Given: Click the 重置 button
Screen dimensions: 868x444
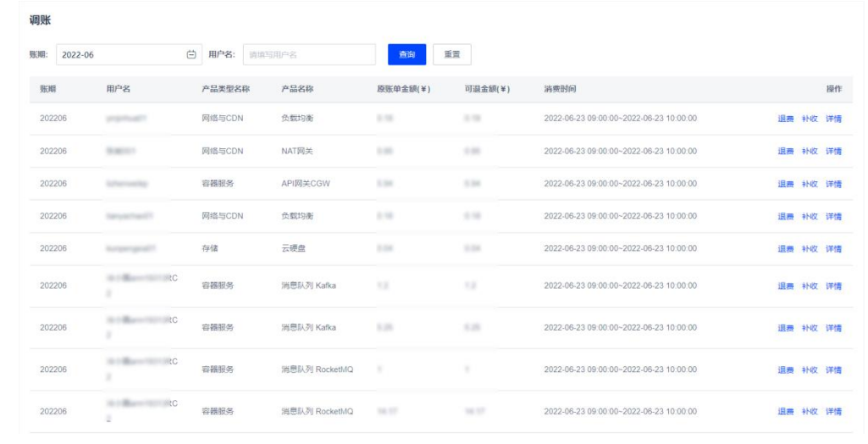Looking at the screenshot, I should pos(451,54).
